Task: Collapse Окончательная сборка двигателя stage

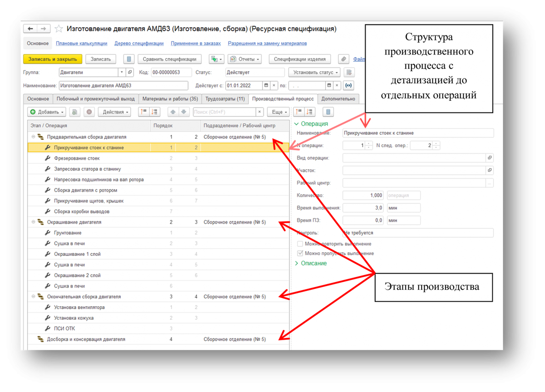Action: pyautogui.click(x=33, y=297)
